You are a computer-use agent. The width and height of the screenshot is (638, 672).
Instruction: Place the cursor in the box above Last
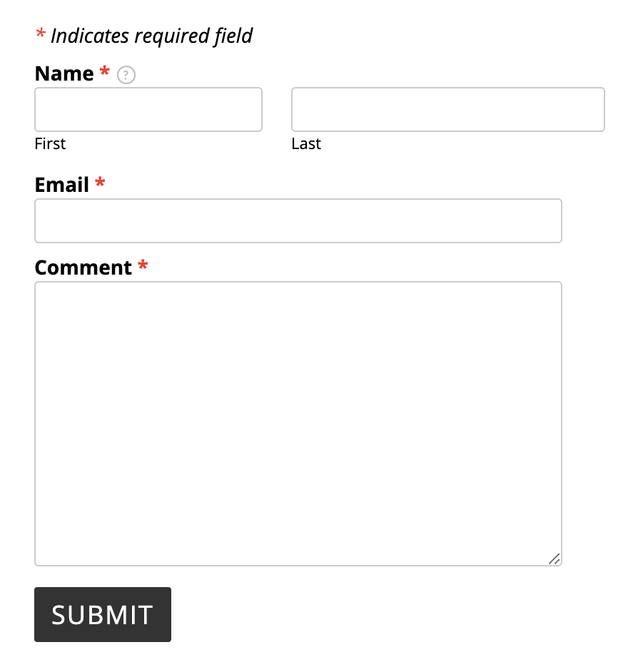tap(448, 110)
